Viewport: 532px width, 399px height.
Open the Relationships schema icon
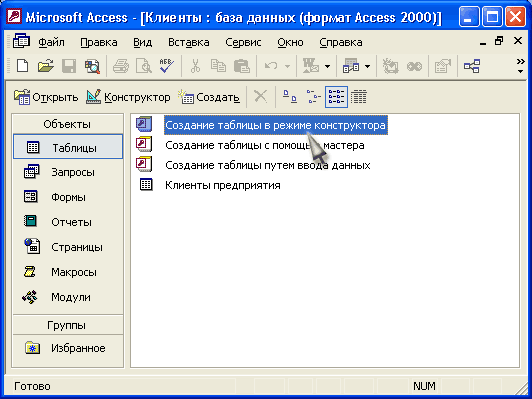(x=472, y=65)
